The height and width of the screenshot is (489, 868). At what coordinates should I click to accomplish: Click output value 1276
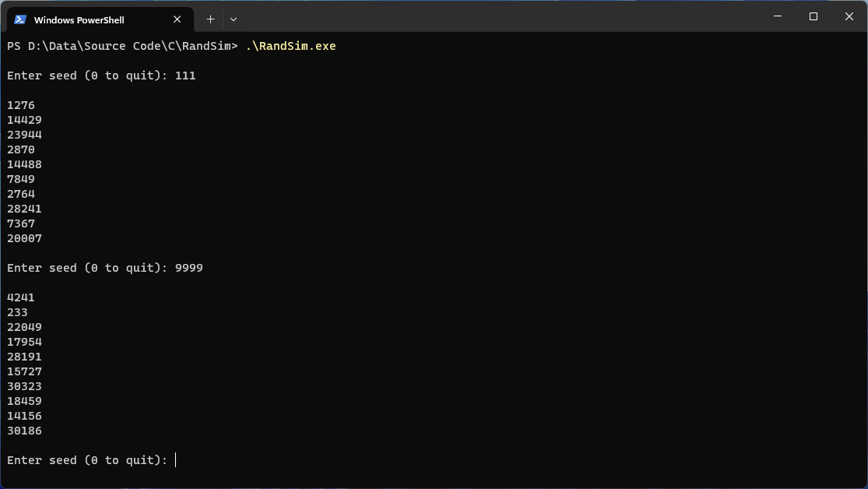[21, 105]
